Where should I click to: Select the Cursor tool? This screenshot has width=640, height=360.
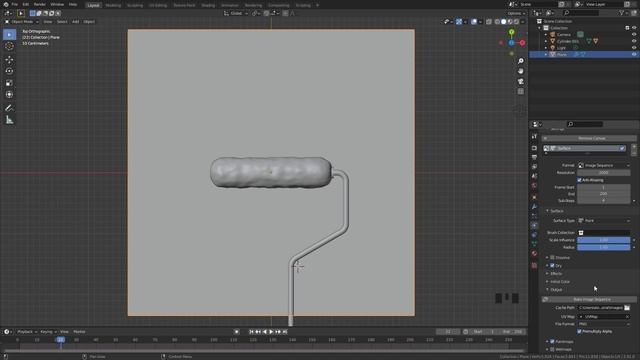pyautogui.click(x=9, y=46)
